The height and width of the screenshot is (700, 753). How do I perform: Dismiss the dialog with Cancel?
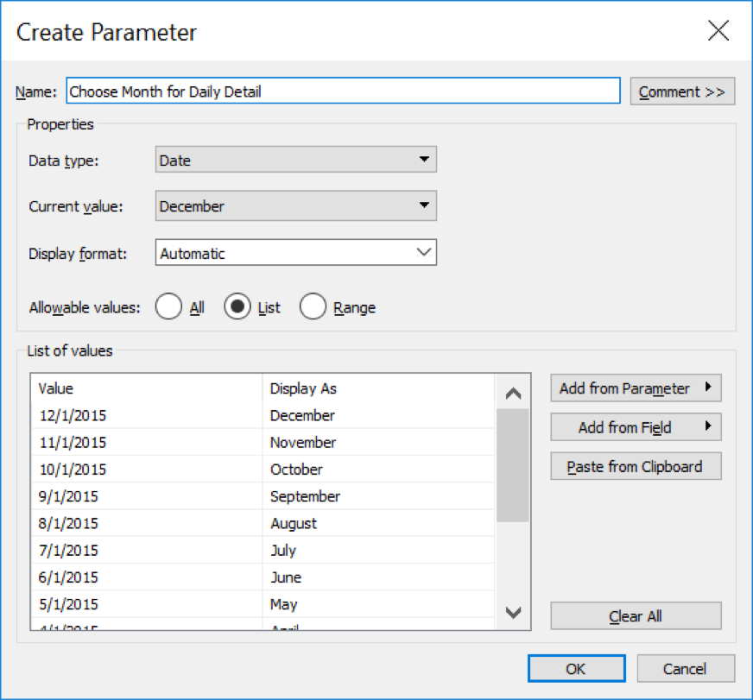(x=686, y=668)
